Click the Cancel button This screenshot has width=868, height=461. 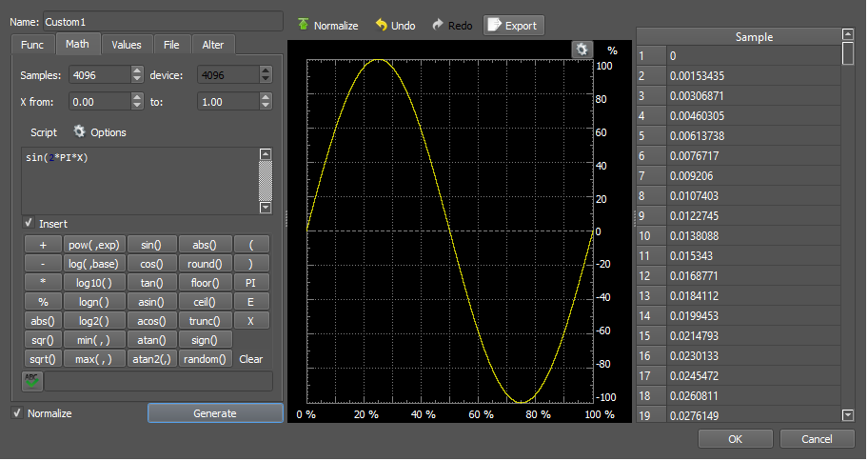[817, 439]
